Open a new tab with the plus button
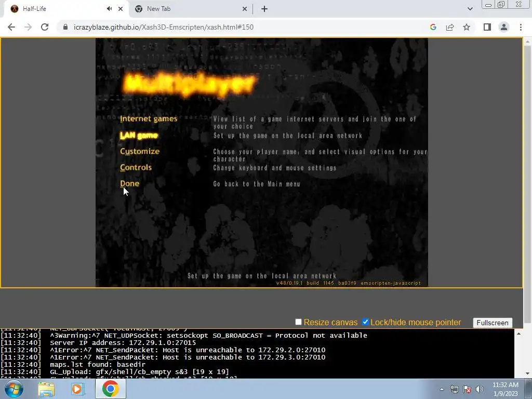 [264, 9]
